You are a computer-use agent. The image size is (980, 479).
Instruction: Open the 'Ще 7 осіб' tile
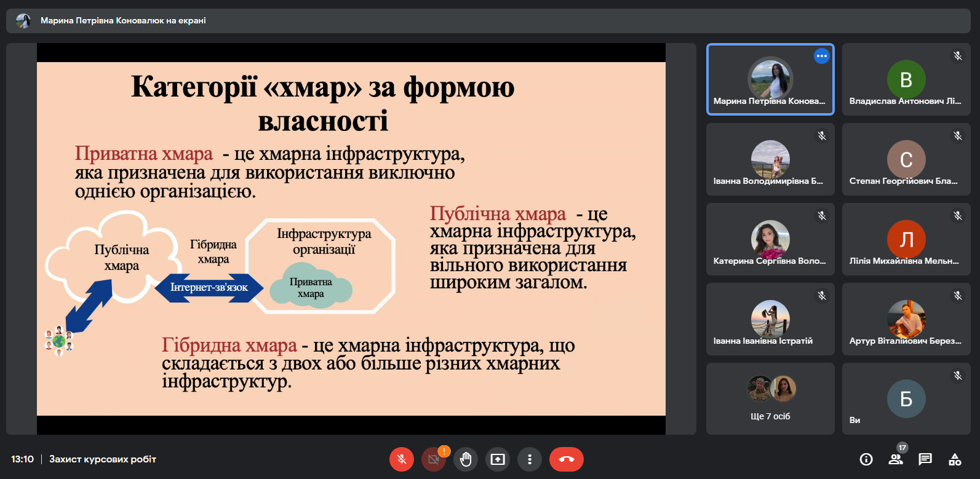(x=770, y=399)
